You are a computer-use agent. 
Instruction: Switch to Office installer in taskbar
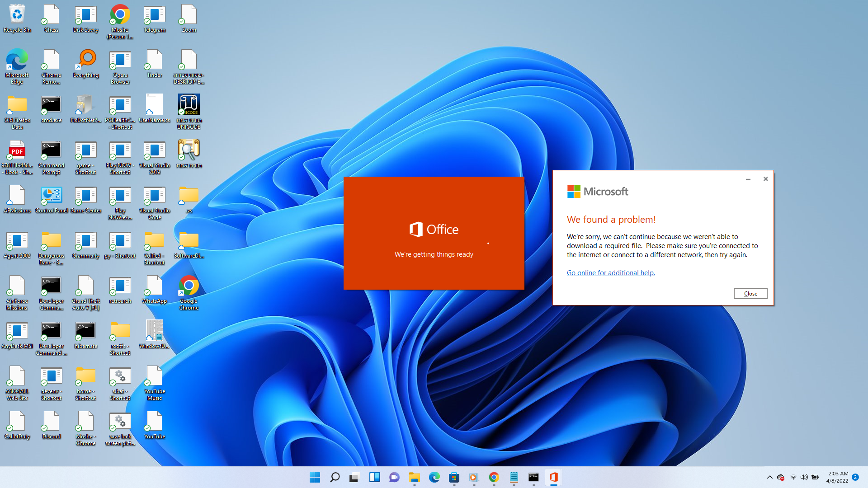pyautogui.click(x=553, y=477)
